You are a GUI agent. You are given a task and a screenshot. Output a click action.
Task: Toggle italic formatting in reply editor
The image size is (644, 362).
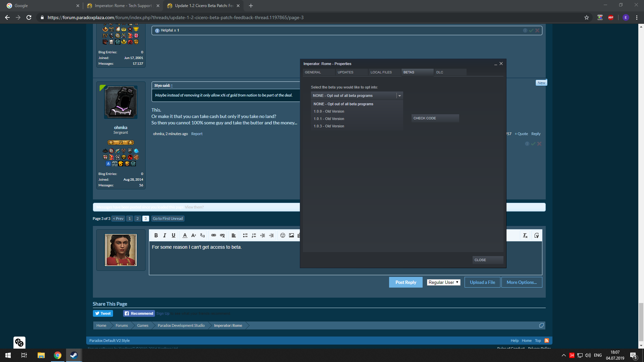tap(165, 235)
